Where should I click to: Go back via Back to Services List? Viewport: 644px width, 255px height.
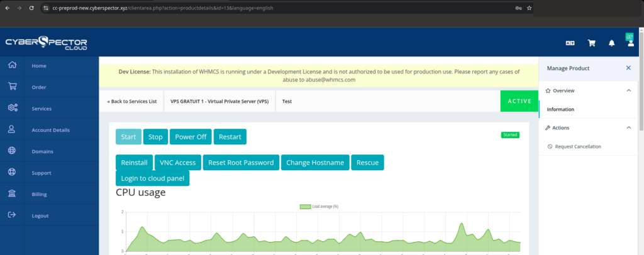click(132, 101)
